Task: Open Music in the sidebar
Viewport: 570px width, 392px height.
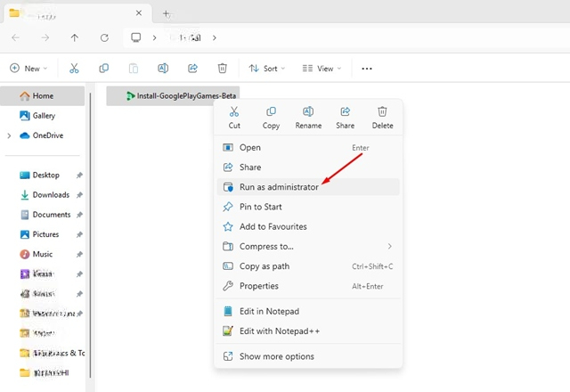Action: pos(43,254)
